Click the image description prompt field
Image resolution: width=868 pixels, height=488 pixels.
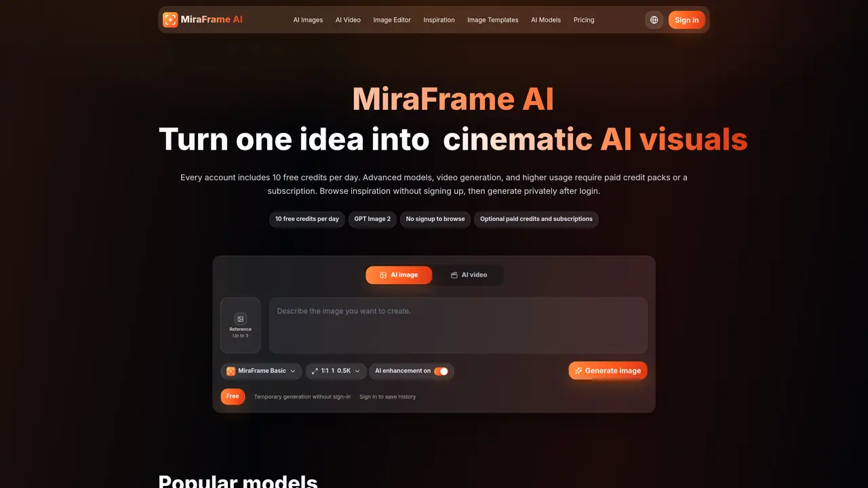tap(458, 325)
